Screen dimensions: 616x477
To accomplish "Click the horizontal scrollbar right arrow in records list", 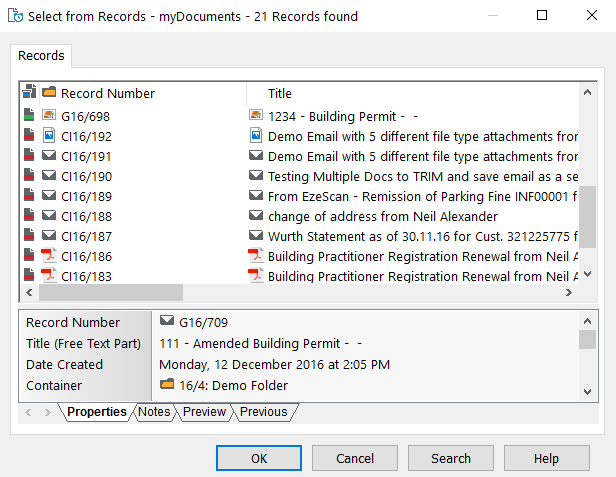I will 568,292.
